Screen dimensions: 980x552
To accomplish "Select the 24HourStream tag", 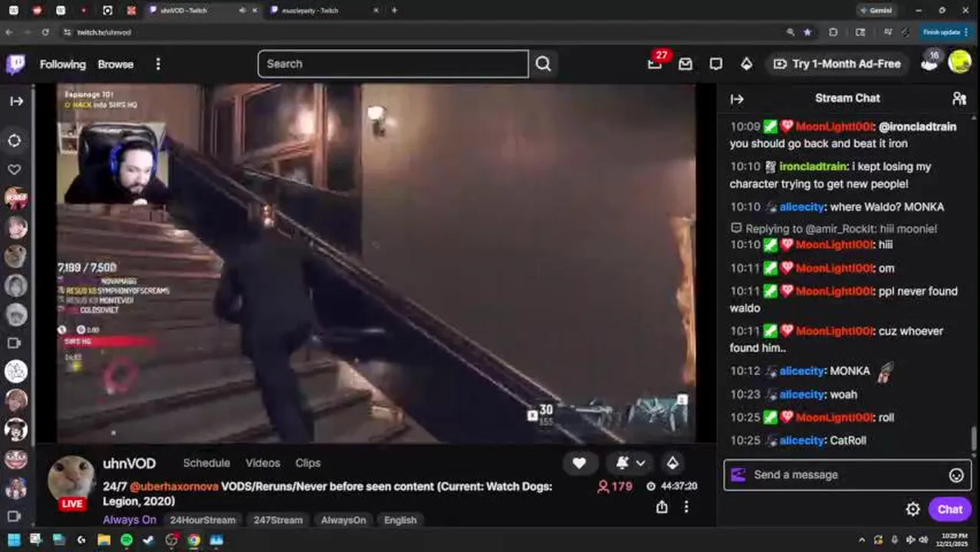I will (202, 520).
